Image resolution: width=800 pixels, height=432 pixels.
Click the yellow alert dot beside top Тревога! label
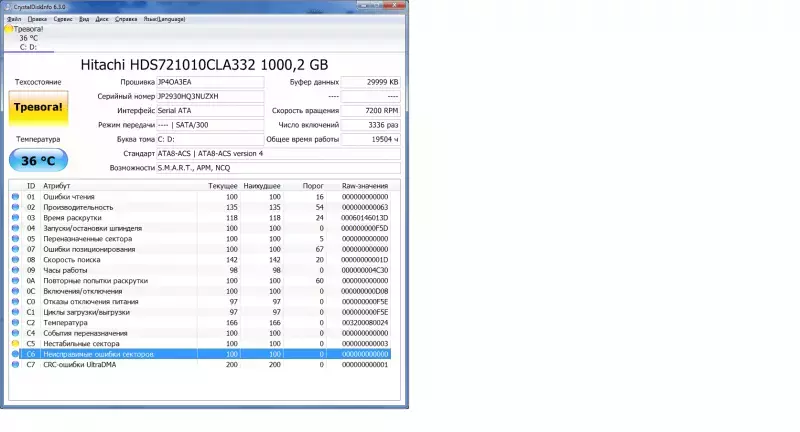tap(9, 29)
